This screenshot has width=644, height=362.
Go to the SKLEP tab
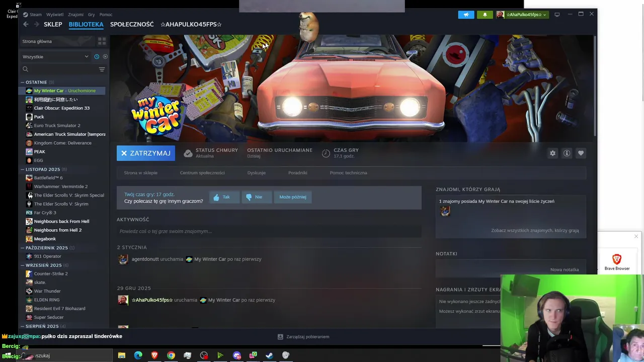coord(53,24)
